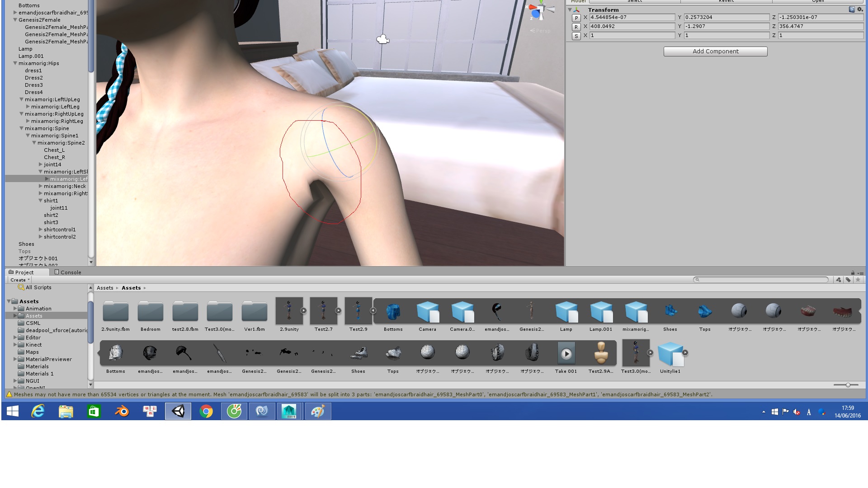Open the Transform component help icon
Viewport: 868px width, 488px height.
852,9
